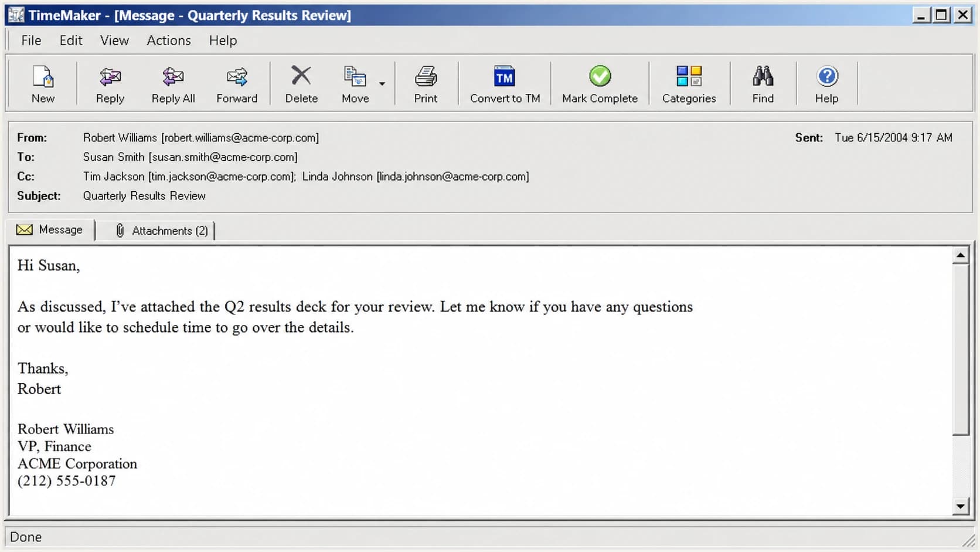Viewport: 980px width, 552px height.
Task: Open the Help menu in the menu bar
Action: pyautogui.click(x=223, y=40)
